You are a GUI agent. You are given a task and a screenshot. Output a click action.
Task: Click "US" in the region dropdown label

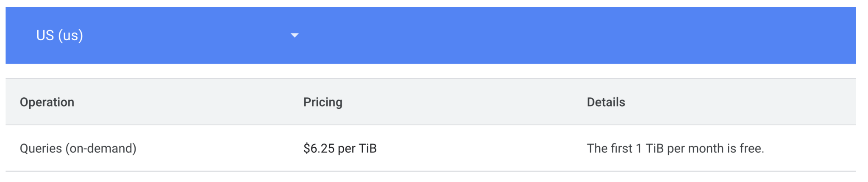tap(45, 35)
